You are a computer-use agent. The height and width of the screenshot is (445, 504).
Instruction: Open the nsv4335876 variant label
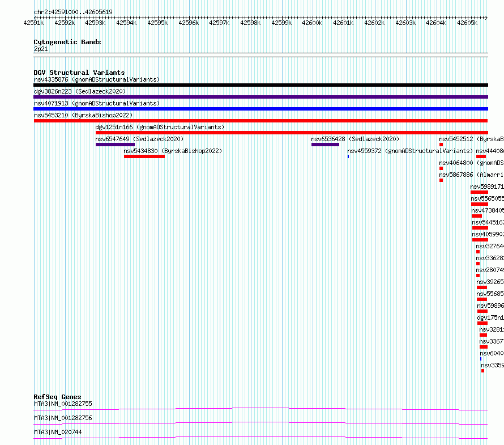(97, 79)
